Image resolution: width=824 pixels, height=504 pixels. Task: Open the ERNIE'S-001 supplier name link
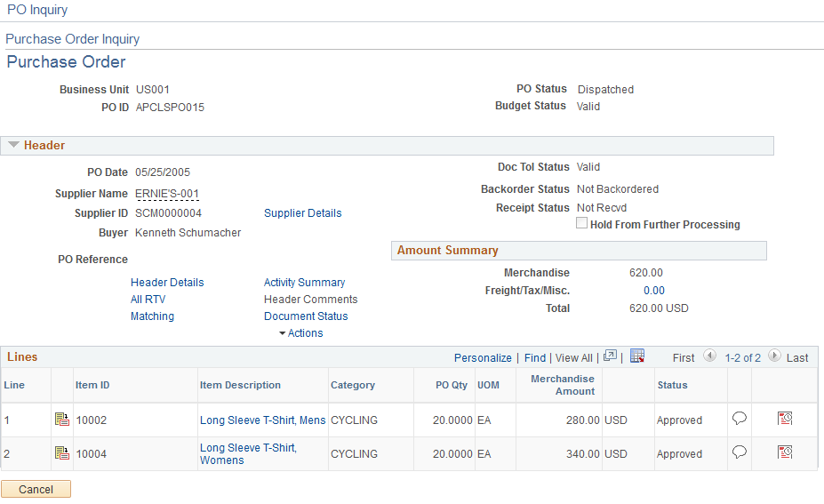(x=167, y=194)
